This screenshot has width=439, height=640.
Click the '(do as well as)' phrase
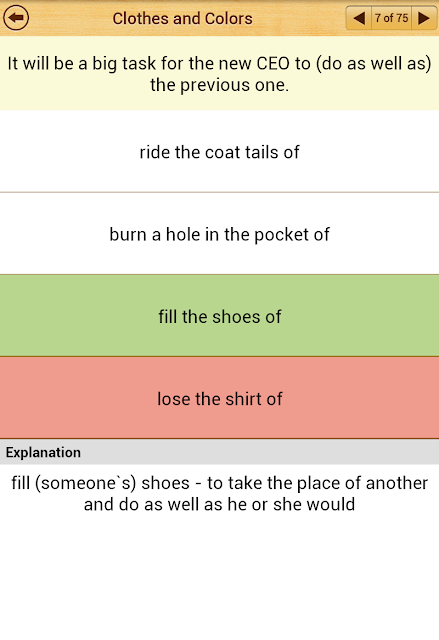pyautogui.click(x=373, y=64)
